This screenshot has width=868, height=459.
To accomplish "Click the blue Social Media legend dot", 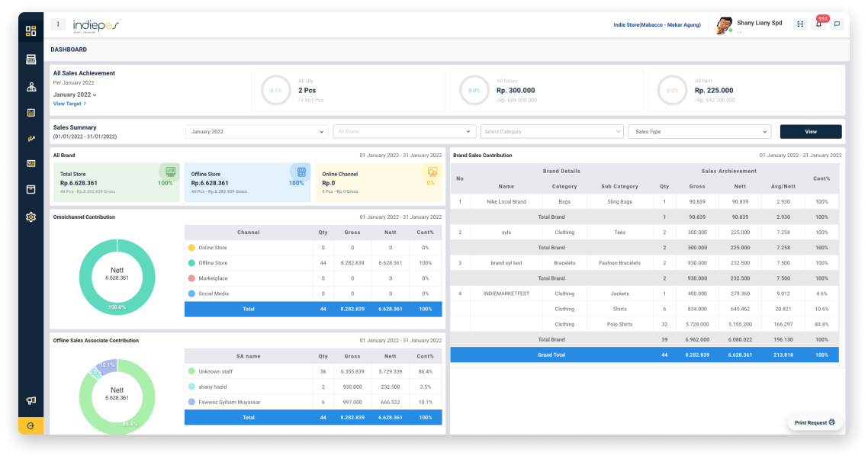I will [x=191, y=294].
